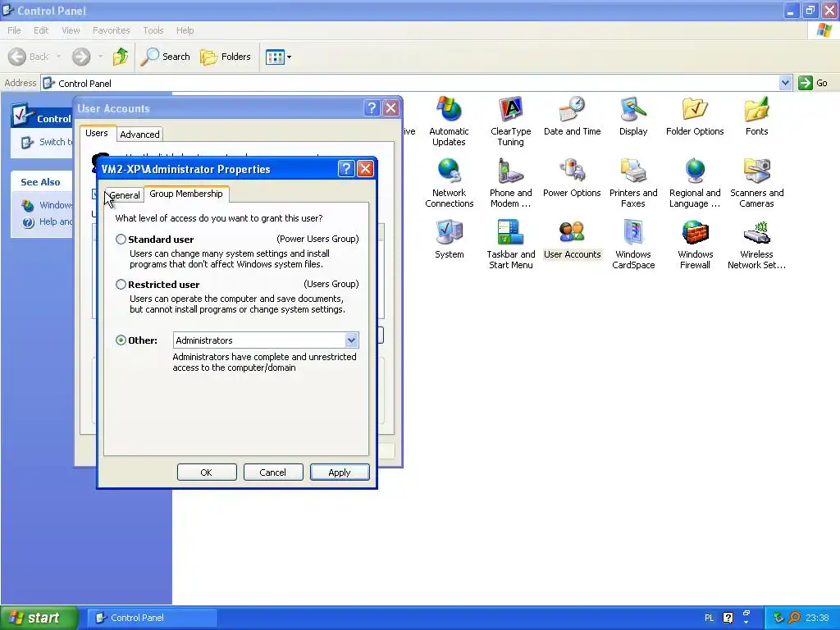
Task: Open the System applet
Action: (449, 240)
